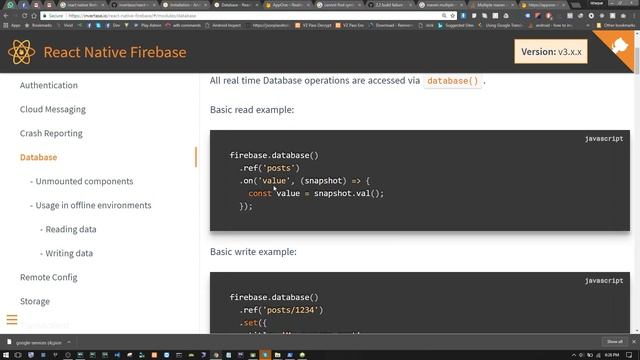Open the Windows Start menu
640x360 pixels.
pos(6,355)
